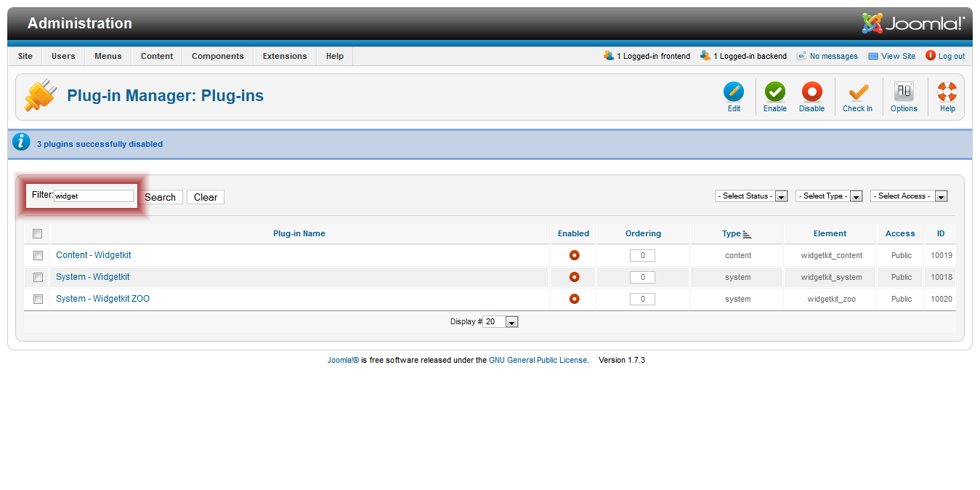Click the Type column sort arrow icon
Image resolution: width=980 pixels, height=490 pixels.
coord(748,234)
